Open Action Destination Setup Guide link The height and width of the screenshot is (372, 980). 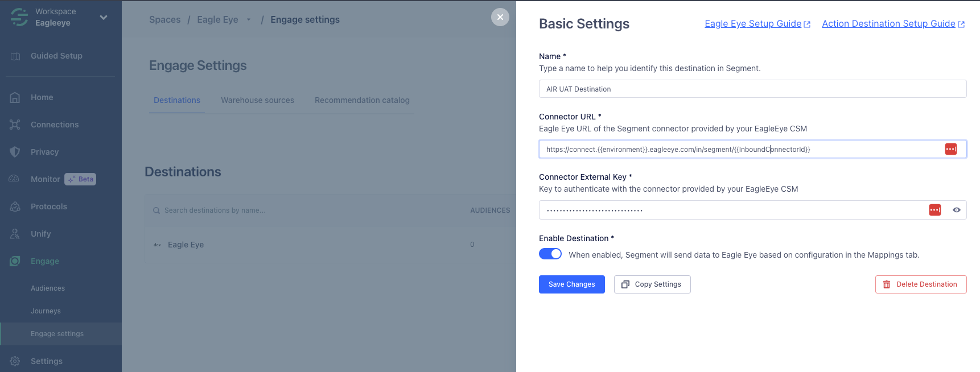point(888,23)
